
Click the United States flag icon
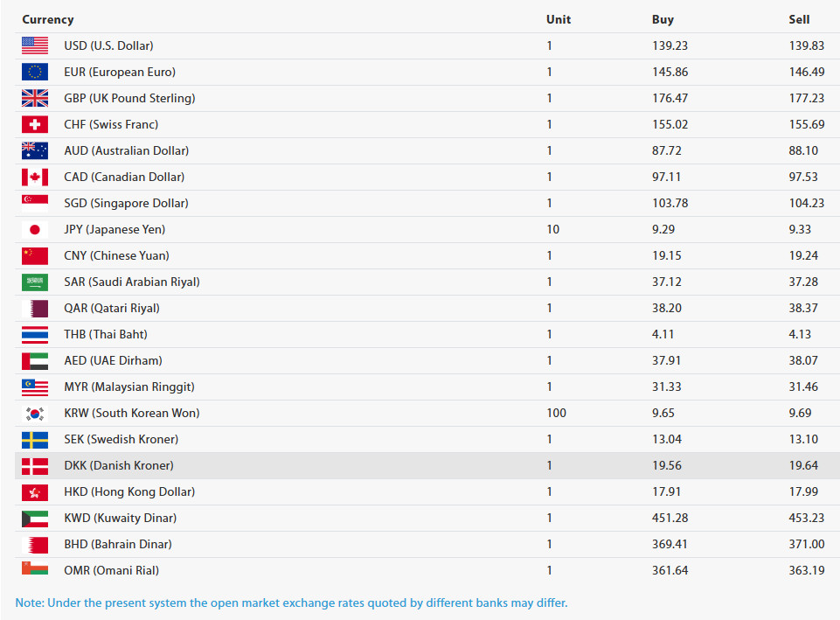35,45
